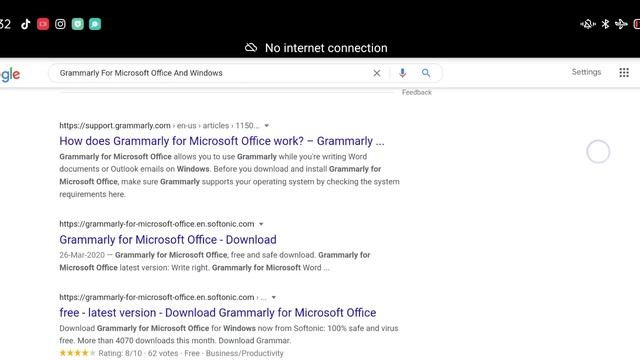The height and width of the screenshot is (360, 640).
Task: Open the Google apps grid
Action: click(x=624, y=73)
